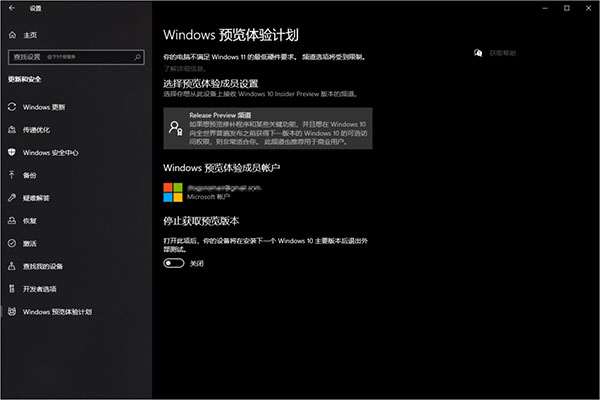Click the Windows 更新 refresh icon

(12, 107)
